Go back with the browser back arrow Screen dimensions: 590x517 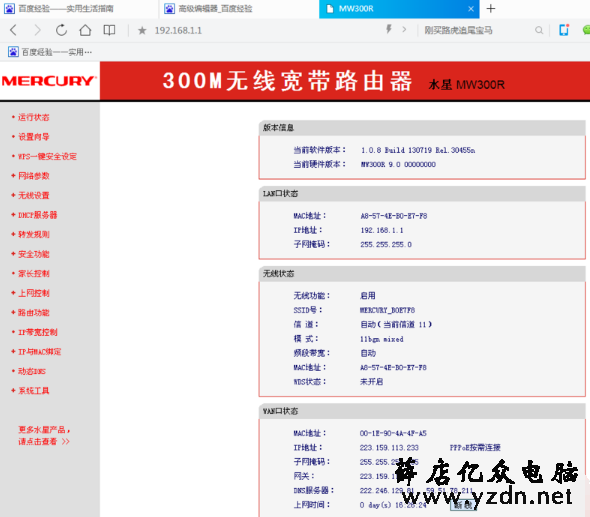(13, 30)
